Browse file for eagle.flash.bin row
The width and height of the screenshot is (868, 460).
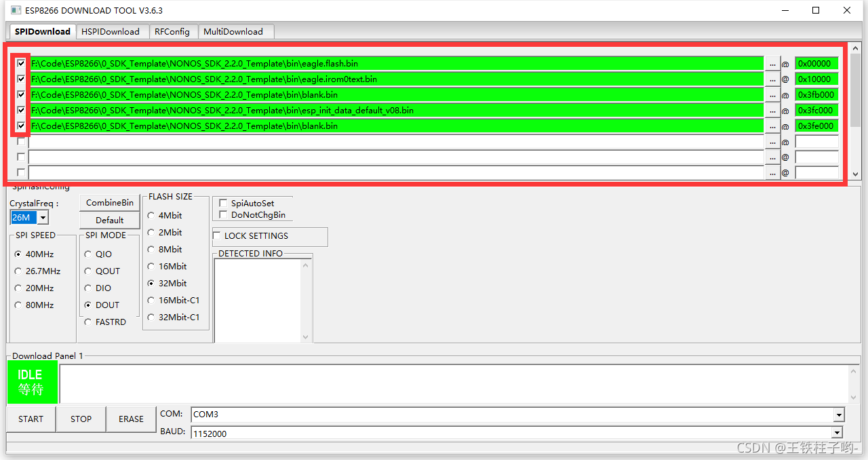click(x=772, y=63)
